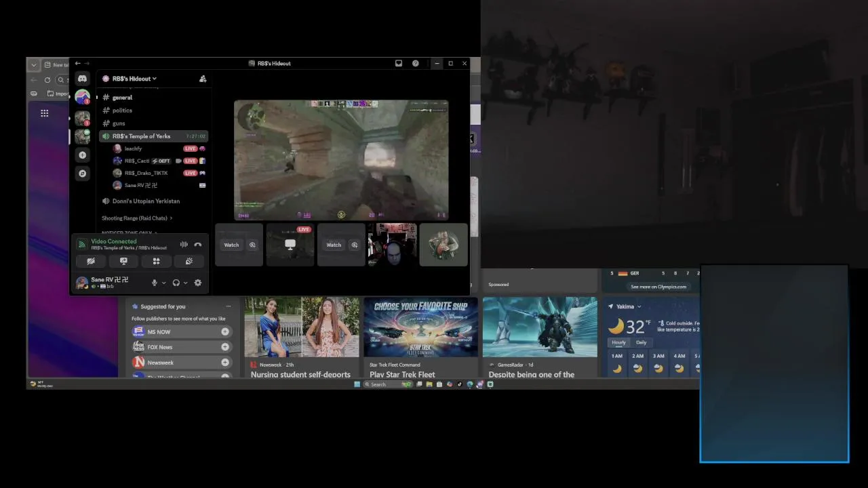868x488 pixels.
Task: Click the Add a Server plus icon
Action: pos(82,155)
